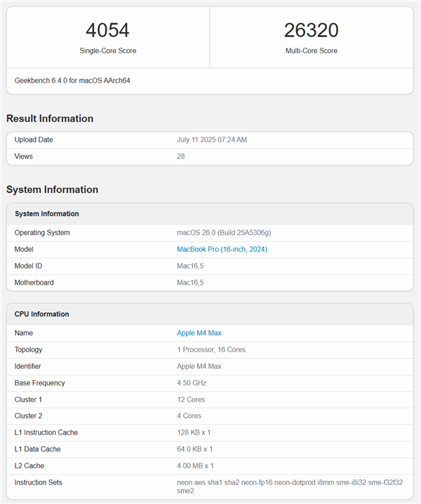Click the 4054 single-core score number
The height and width of the screenshot is (504, 421).
pyautogui.click(x=107, y=30)
